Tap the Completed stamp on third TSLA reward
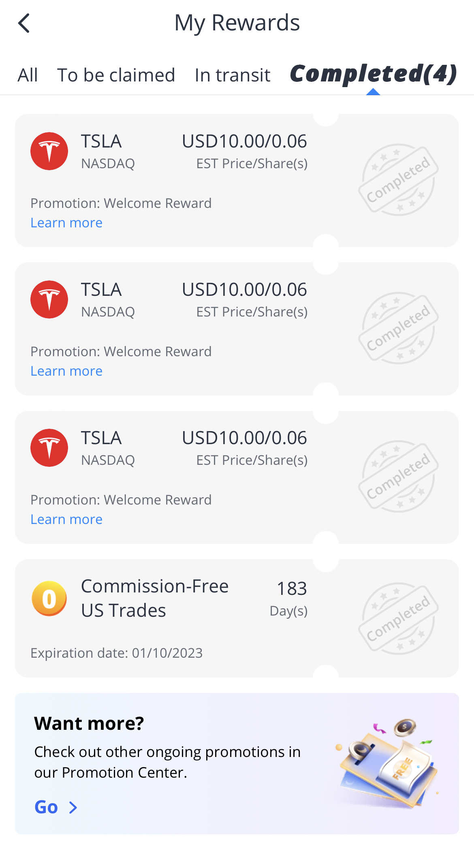The width and height of the screenshot is (474, 868). click(x=398, y=477)
